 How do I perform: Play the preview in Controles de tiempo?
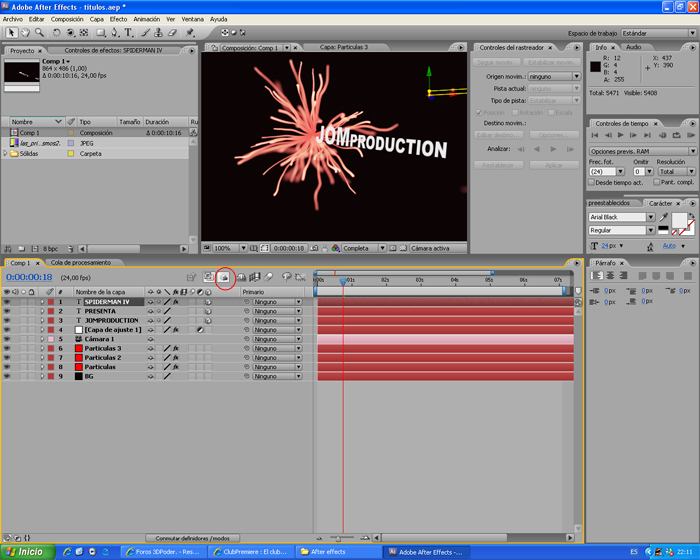(x=621, y=135)
